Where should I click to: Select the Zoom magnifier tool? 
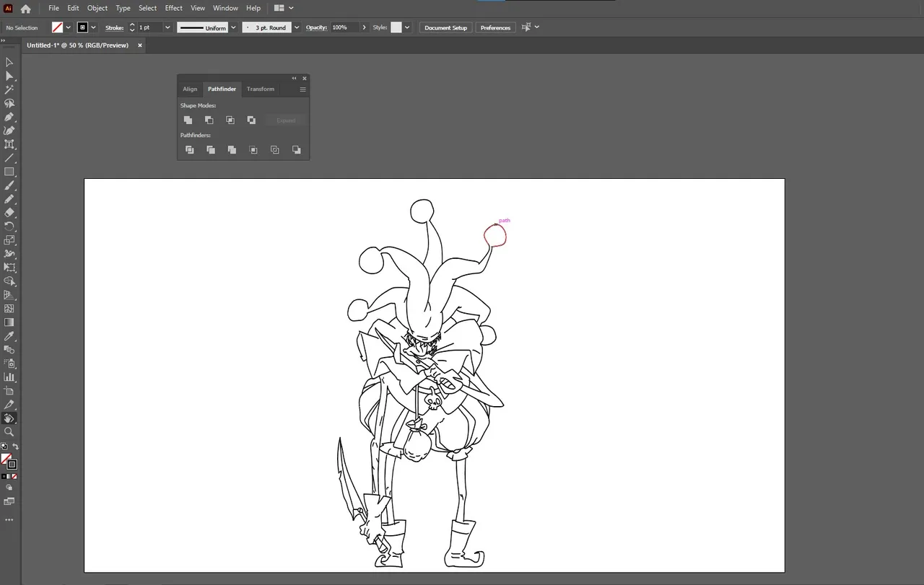click(x=9, y=432)
